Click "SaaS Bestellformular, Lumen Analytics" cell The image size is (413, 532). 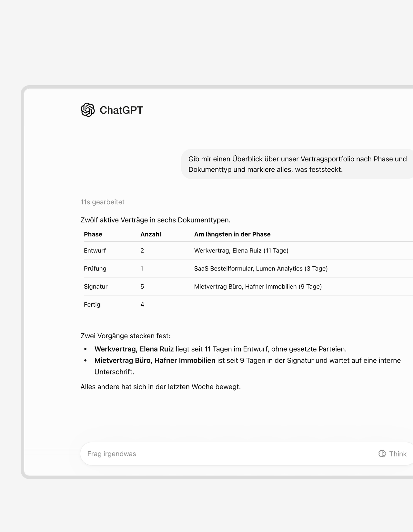pos(261,269)
